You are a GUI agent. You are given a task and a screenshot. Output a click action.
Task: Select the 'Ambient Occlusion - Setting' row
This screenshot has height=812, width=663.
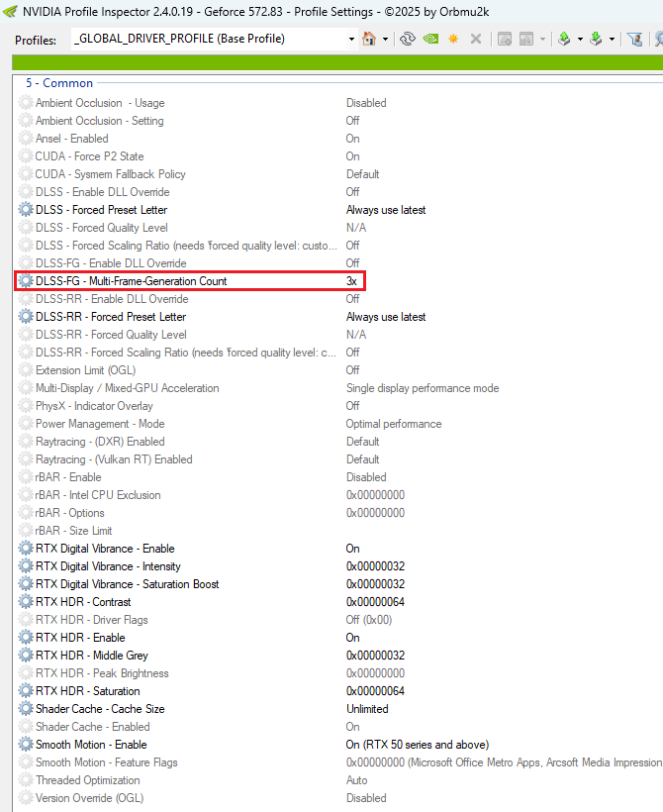tap(337, 121)
